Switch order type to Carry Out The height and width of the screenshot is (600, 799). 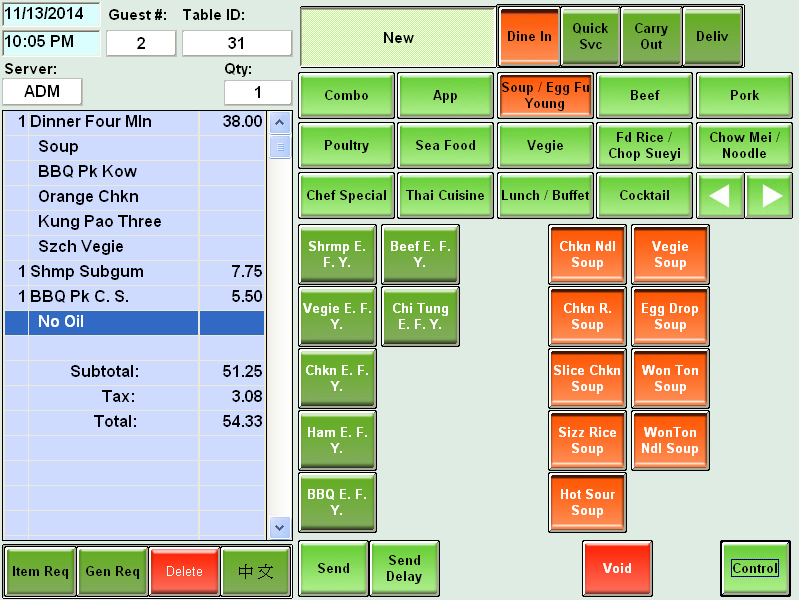point(651,37)
